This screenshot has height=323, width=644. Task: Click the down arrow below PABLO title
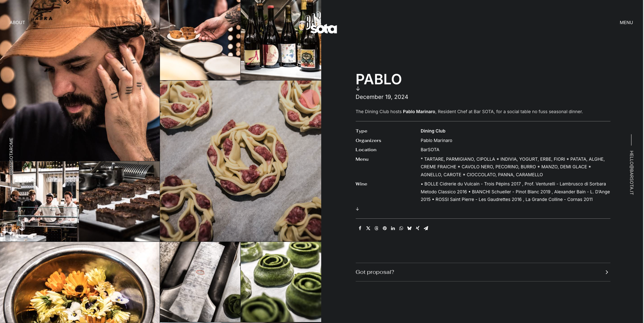(358, 89)
